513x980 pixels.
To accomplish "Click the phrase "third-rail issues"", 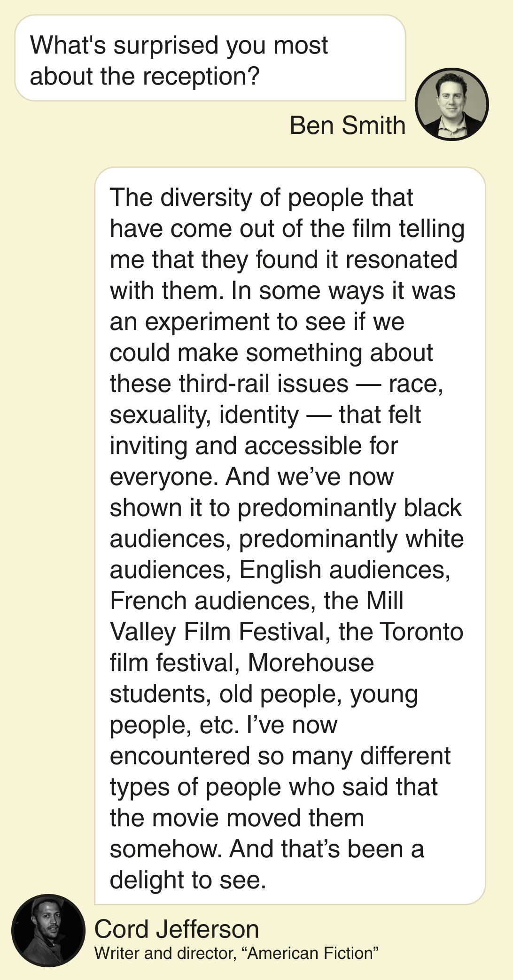I will (264, 384).
